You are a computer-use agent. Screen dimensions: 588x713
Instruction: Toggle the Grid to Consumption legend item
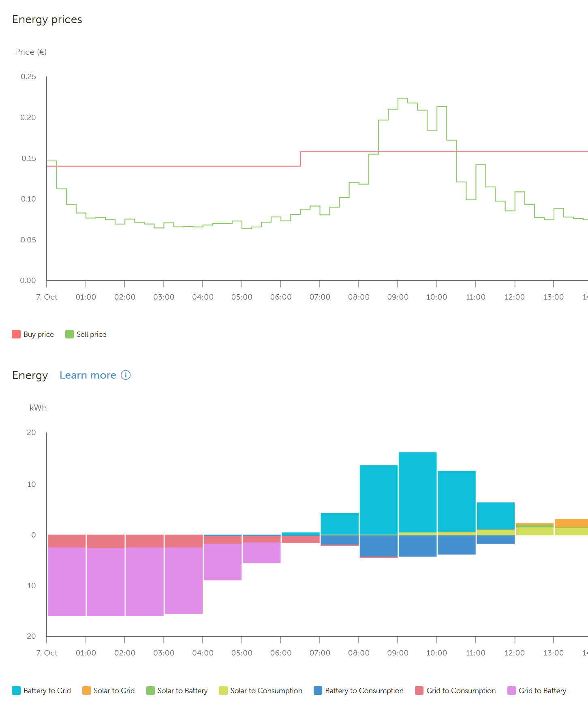455,690
